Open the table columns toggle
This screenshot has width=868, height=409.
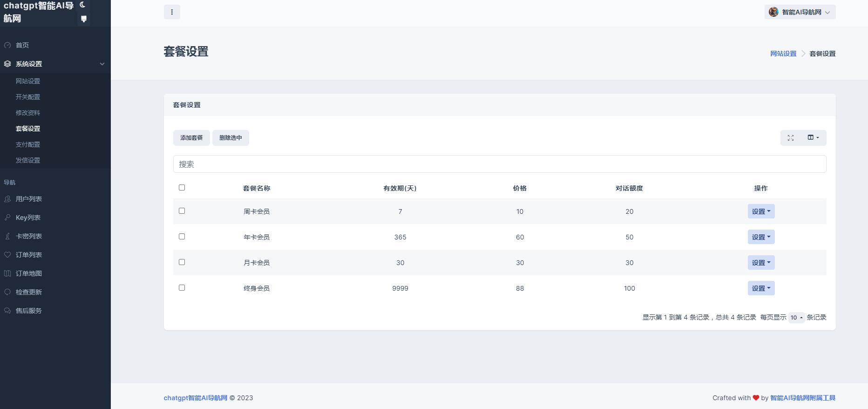[x=813, y=138]
